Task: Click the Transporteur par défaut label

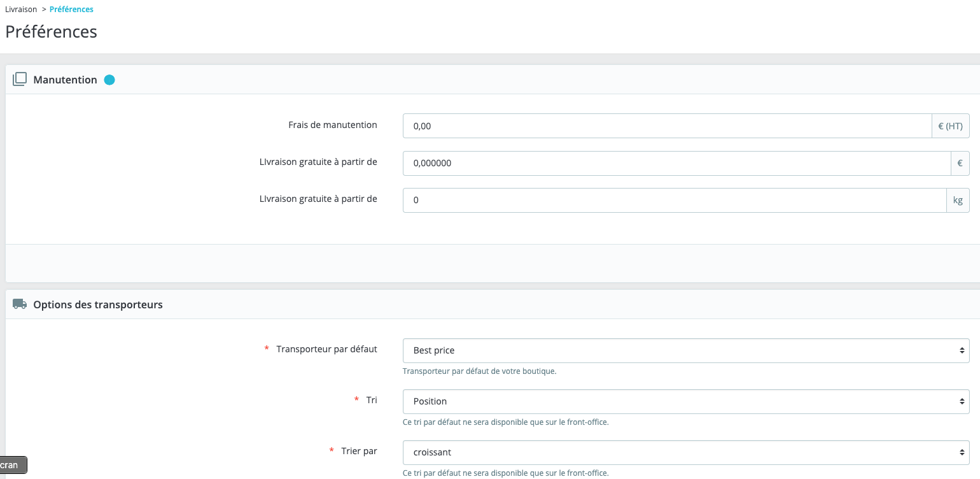Action: pos(326,349)
